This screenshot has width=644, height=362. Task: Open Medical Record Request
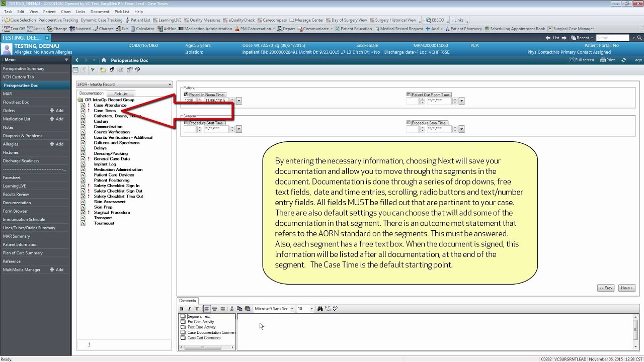(x=398, y=29)
